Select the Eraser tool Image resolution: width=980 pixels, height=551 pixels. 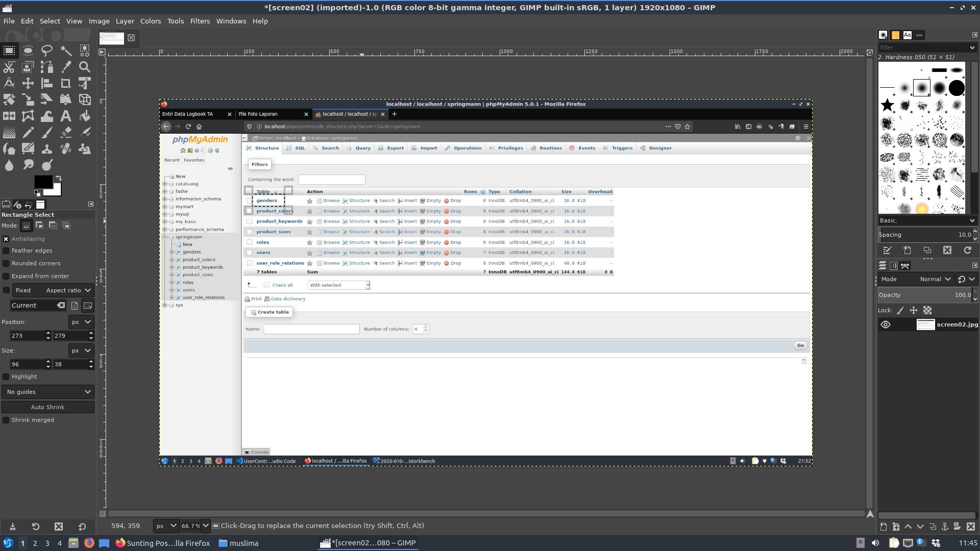tap(66, 132)
